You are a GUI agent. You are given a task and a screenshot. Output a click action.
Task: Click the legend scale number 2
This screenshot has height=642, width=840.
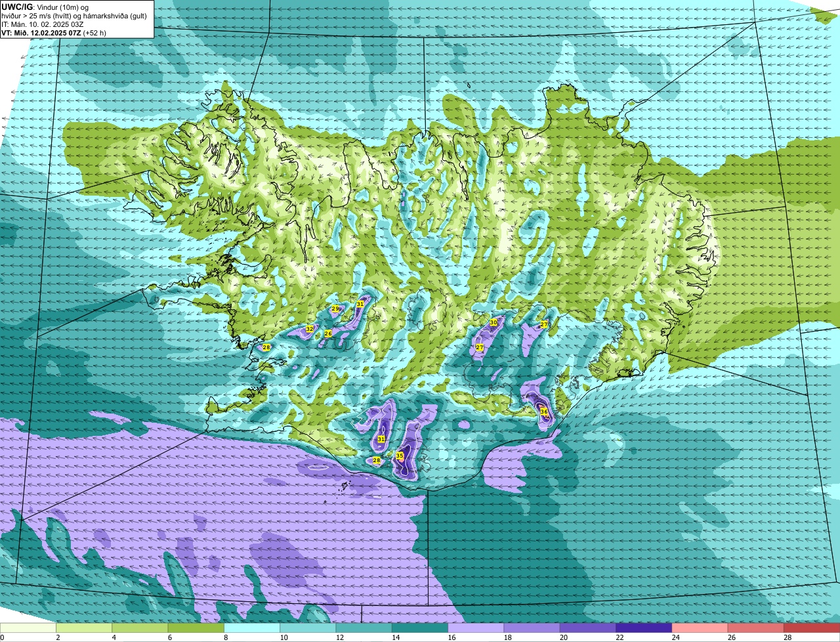coord(58,637)
